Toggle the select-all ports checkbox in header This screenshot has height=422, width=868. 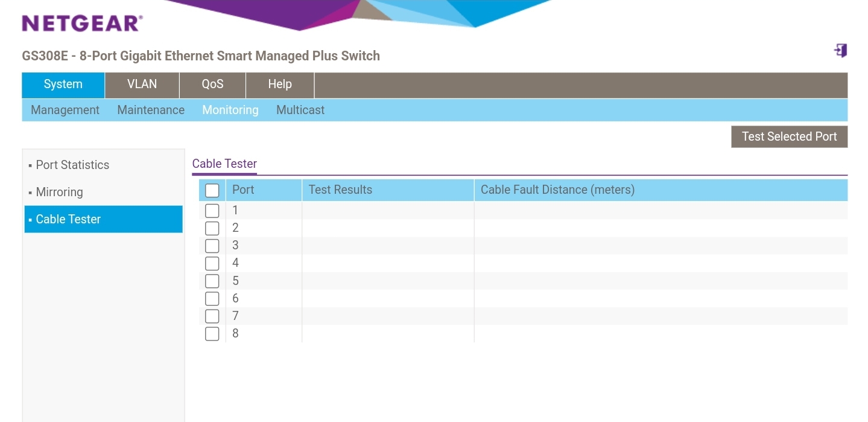pos(212,190)
